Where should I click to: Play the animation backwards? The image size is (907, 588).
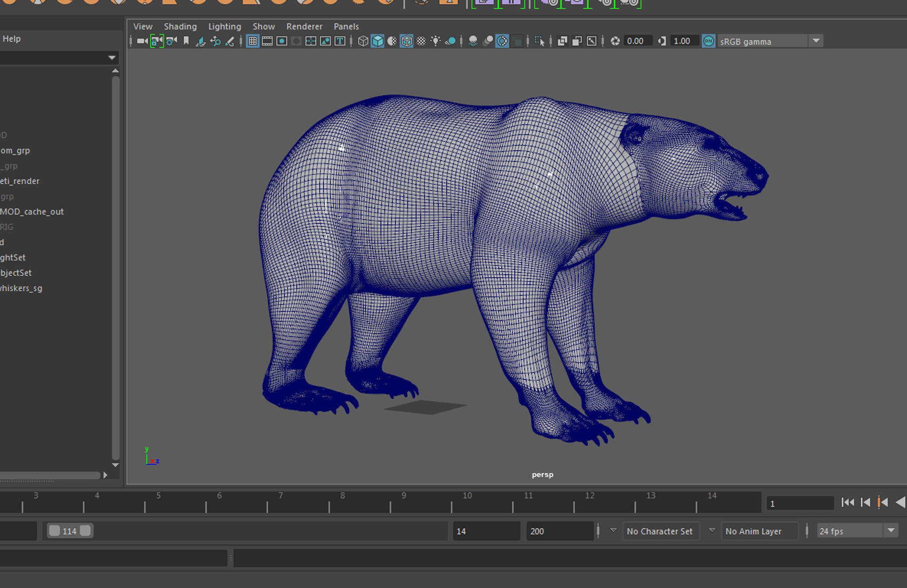click(900, 503)
